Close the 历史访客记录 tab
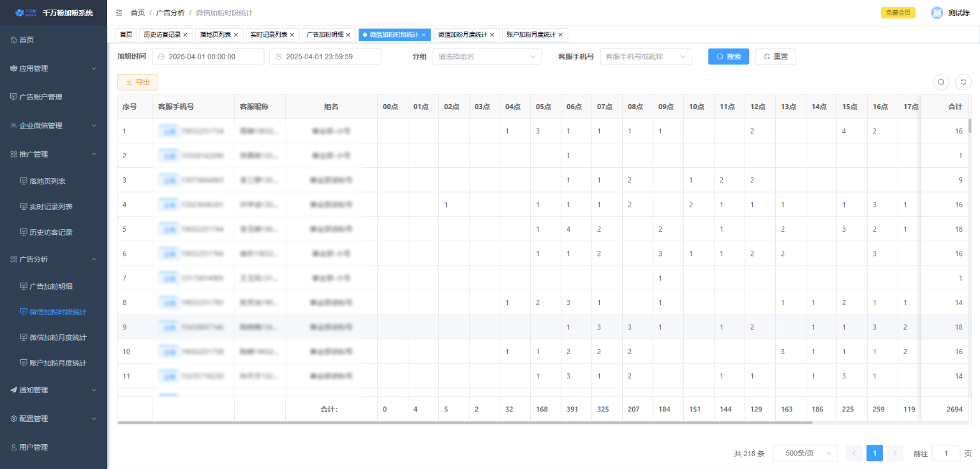980x469 pixels. [185, 34]
